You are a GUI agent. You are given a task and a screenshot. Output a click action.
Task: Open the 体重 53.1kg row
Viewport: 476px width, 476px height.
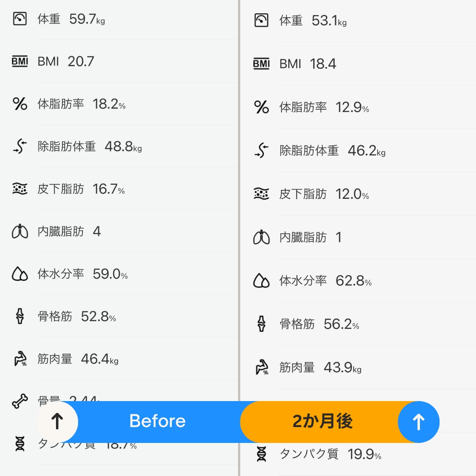pos(358,21)
